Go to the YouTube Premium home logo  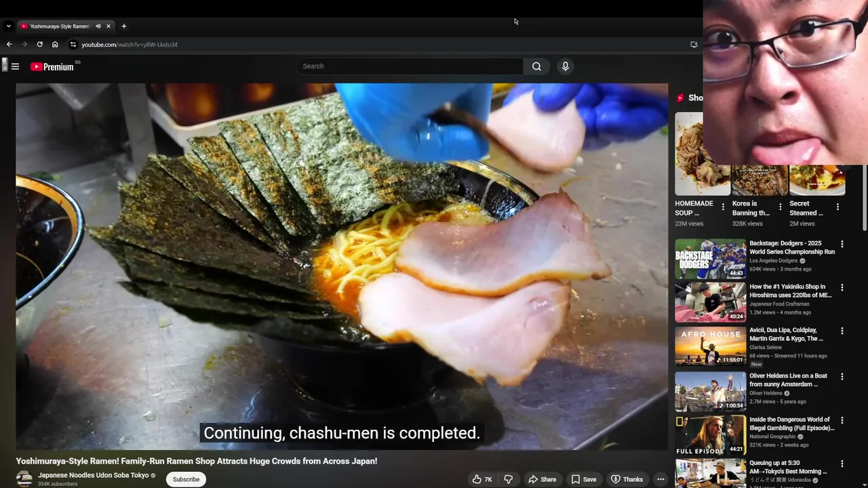click(52, 66)
